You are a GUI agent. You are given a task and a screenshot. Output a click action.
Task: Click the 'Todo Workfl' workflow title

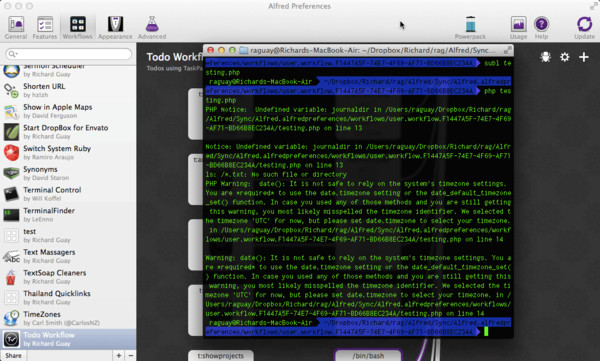pos(174,57)
